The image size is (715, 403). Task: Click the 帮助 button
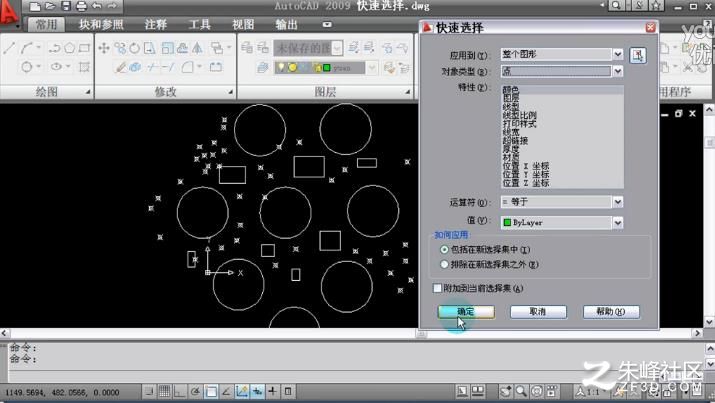[x=611, y=312]
